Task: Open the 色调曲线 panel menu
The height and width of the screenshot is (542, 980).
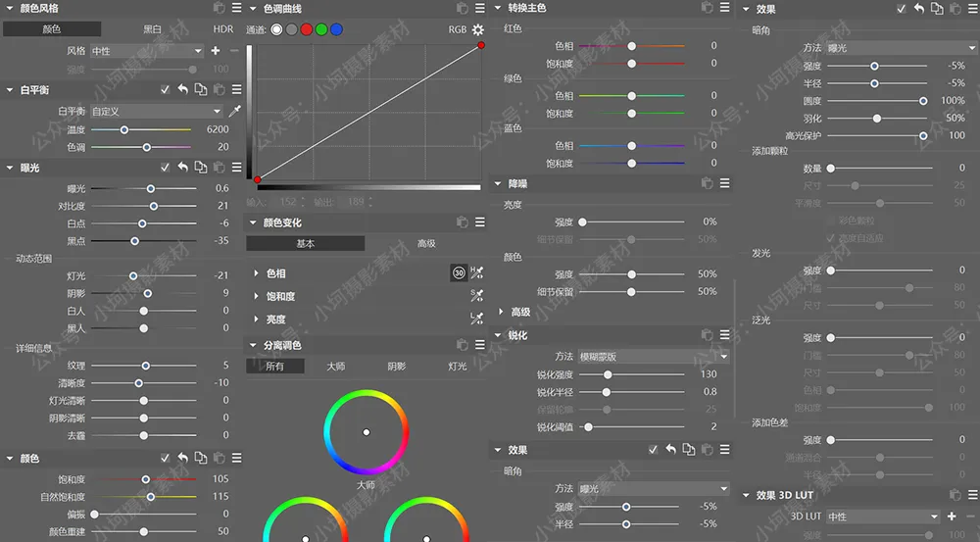Action: pyautogui.click(x=480, y=8)
